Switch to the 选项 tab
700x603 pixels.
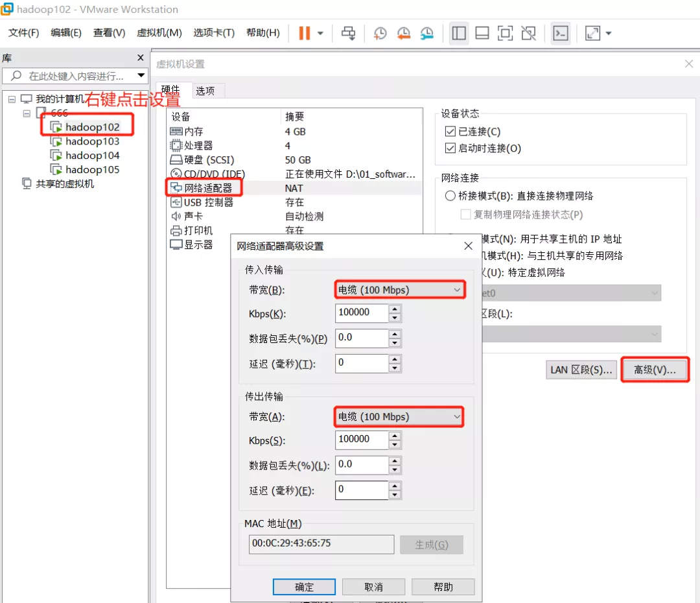click(205, 91)
